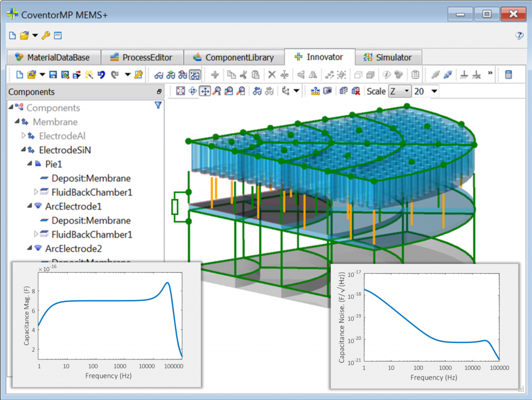Fit the model to view with the red-arrows icon
Viewport: 532px width, 400px height.
tap(180, 91)
